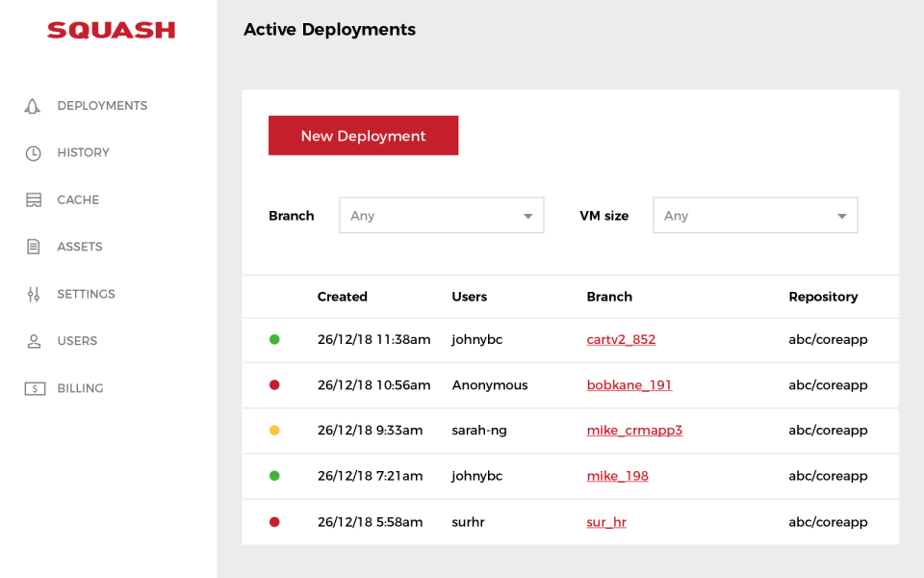
Task: Go to the History menu item
Action: tap(83, 153)
